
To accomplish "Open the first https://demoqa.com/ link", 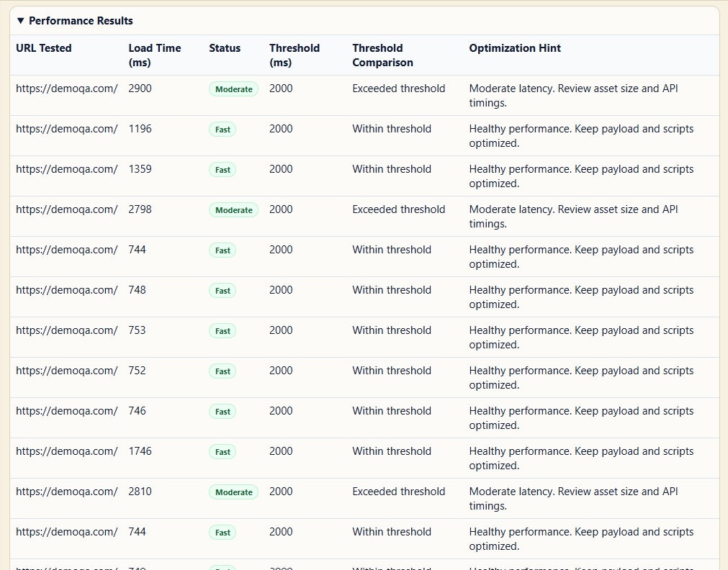I will tap(66, 89).
